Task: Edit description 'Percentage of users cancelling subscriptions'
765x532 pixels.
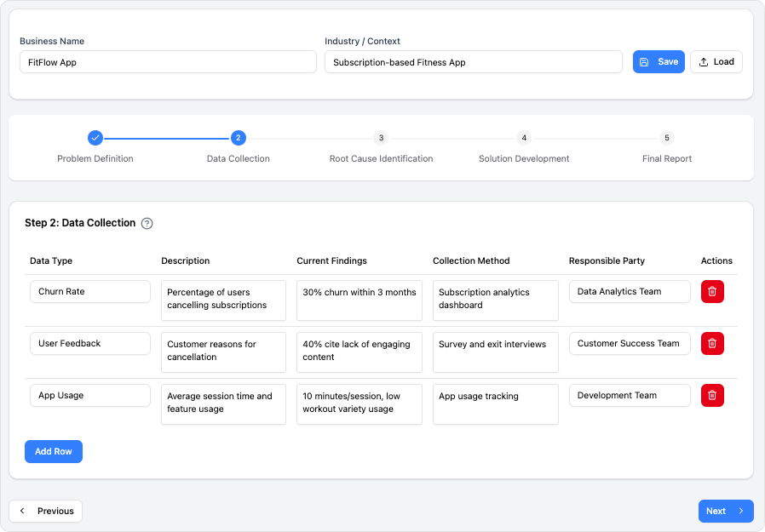Action: [x=223, y=300]
